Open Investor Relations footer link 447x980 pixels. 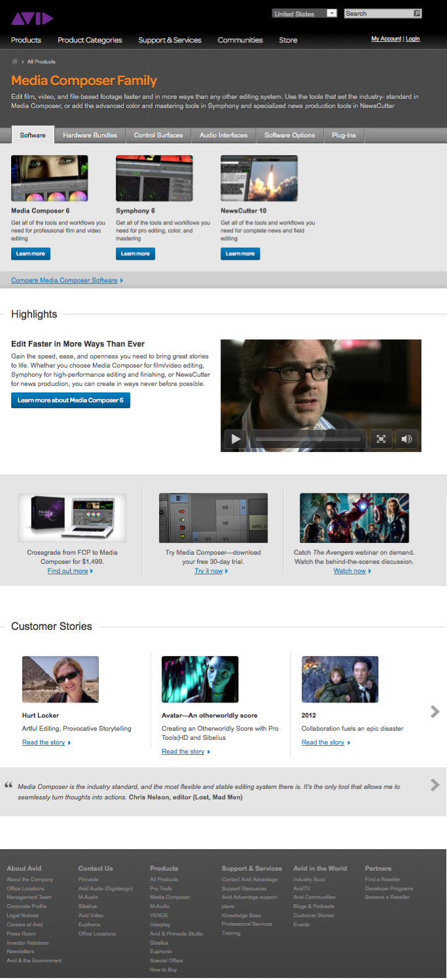point(27,943)
